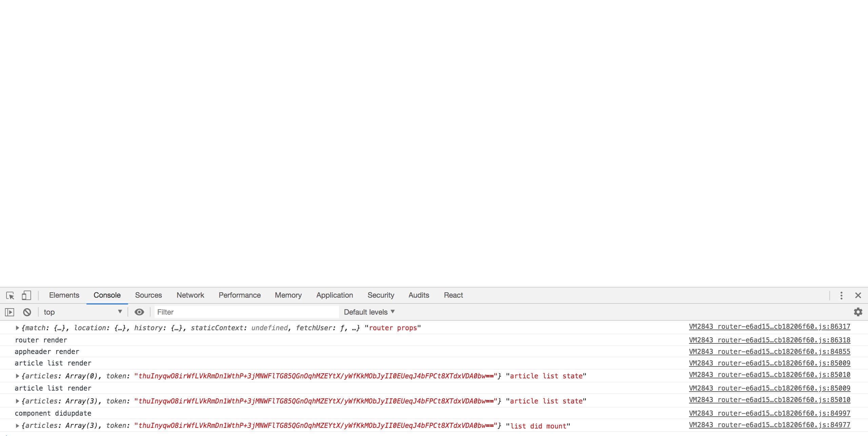The height and width of the screenshot is (436, 868).
Task: Click the toggle device toolbar icon
Action: [26, 295]
